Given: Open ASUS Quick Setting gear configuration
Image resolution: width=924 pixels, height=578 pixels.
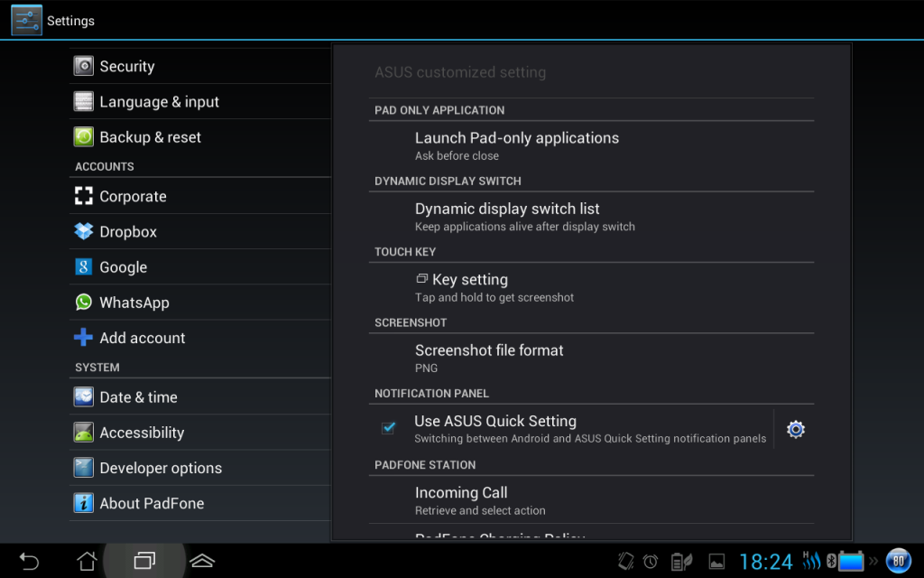Looking at the screenshot, I should click(x=796, y=429).
